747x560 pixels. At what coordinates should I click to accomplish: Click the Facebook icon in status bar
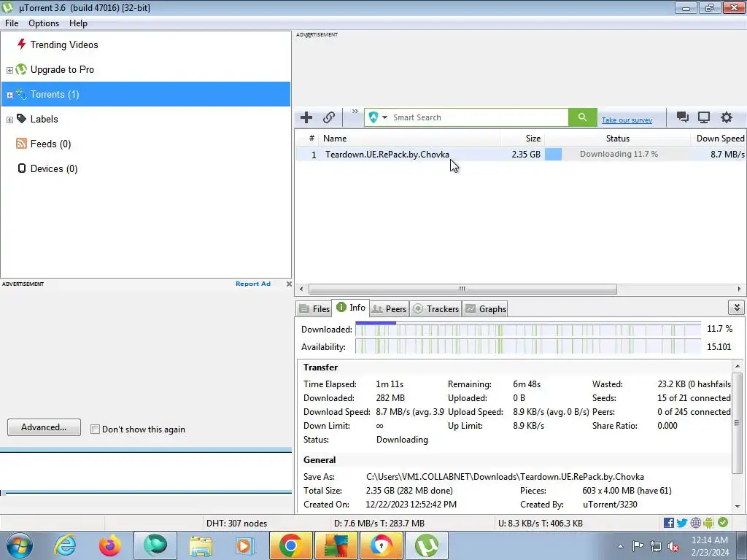coord(668,523)
